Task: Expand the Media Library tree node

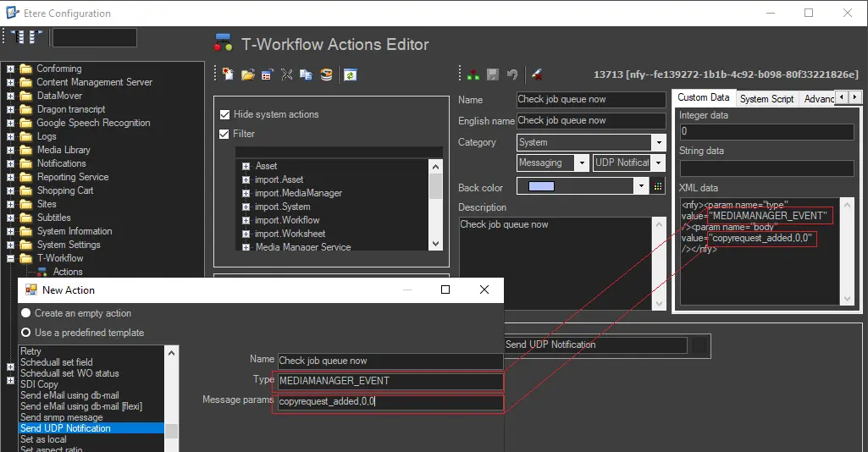Action: [10, 150]
